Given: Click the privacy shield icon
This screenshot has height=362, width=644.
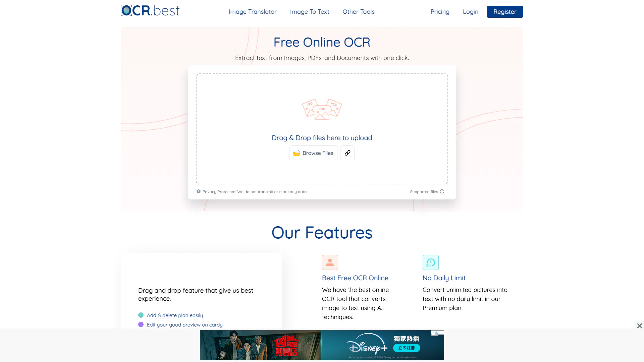Looking at the screenshot, I should [198, 191].
